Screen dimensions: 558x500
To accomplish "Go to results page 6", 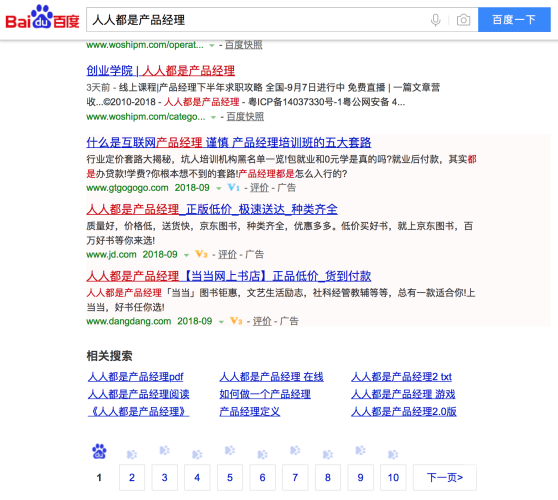I will (x=262, y=477).
